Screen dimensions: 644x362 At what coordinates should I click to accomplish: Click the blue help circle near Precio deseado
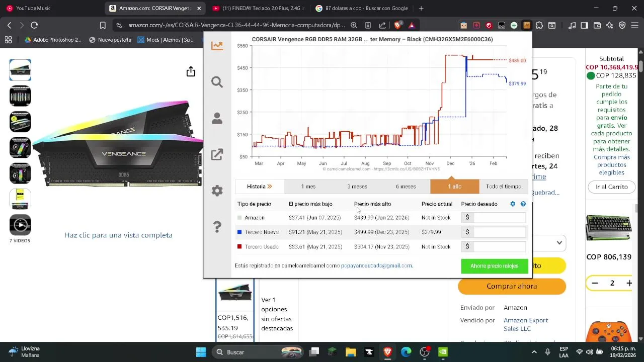523,204
